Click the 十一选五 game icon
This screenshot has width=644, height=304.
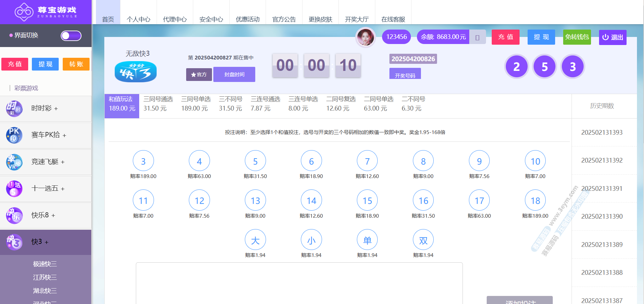pyautogui.click(x=14, y=188)
